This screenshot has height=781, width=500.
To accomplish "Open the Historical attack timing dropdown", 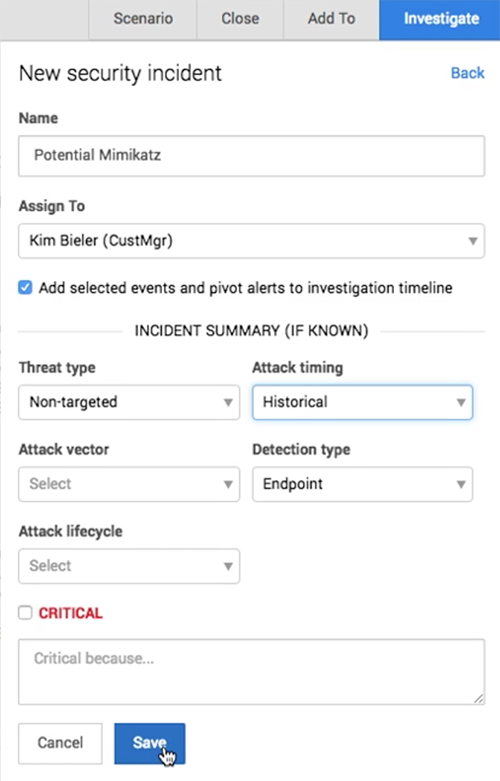I will pyautogui.click(x=363, y=402).
